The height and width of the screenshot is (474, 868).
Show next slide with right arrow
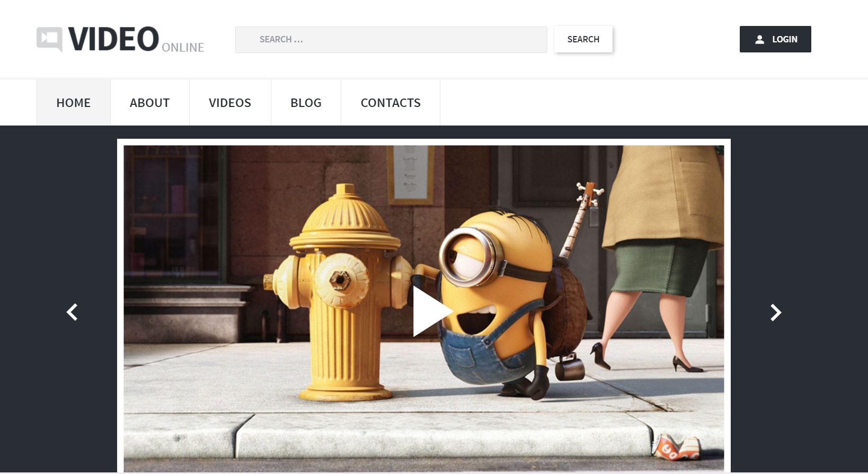tap(776, 312)
